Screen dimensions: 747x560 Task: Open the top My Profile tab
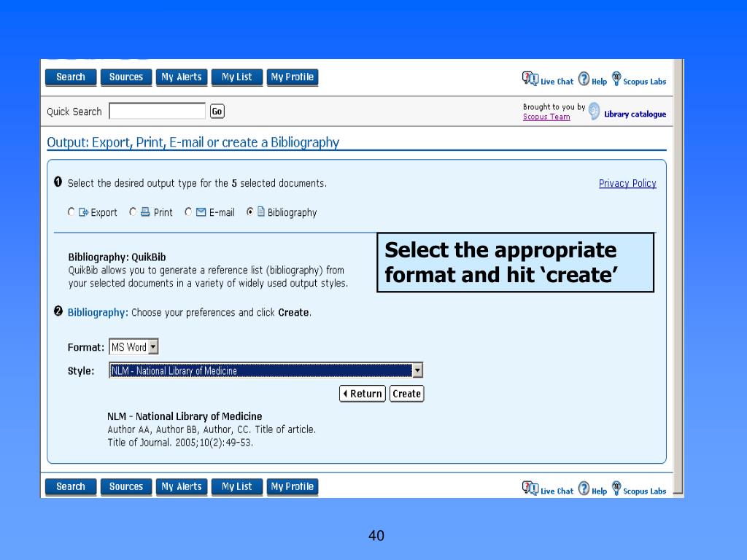coord(292,77)
